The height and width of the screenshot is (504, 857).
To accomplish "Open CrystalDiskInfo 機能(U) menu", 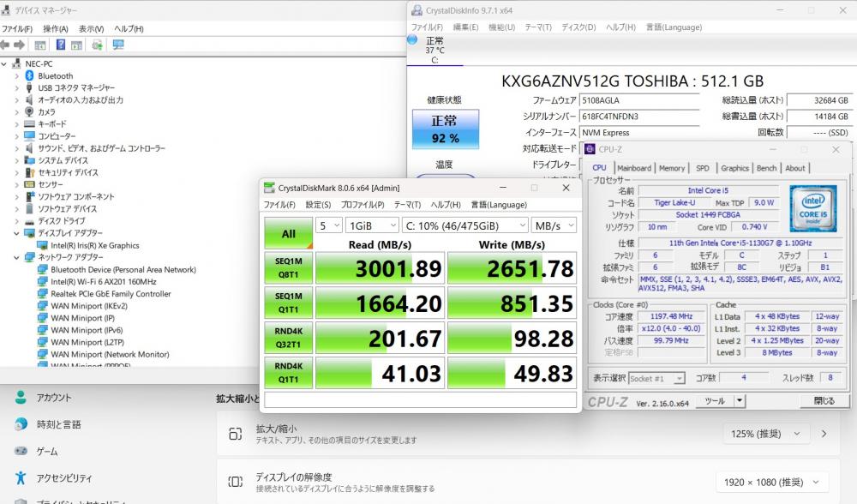I will 501,27.
